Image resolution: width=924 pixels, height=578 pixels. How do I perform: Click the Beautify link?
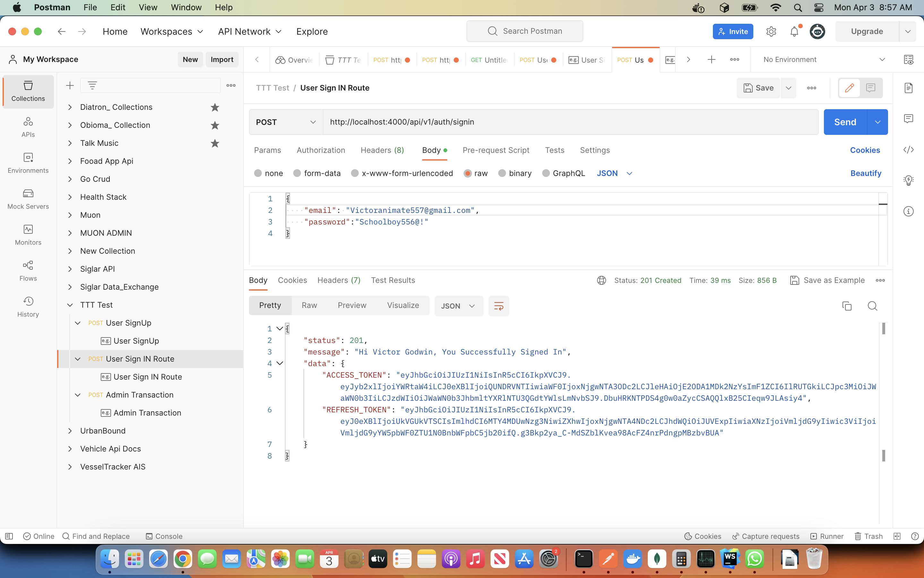866,173
